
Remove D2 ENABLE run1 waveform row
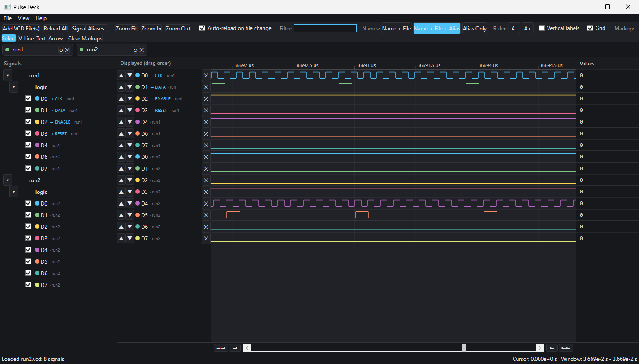pyautogui.click(x=206, y=99)
